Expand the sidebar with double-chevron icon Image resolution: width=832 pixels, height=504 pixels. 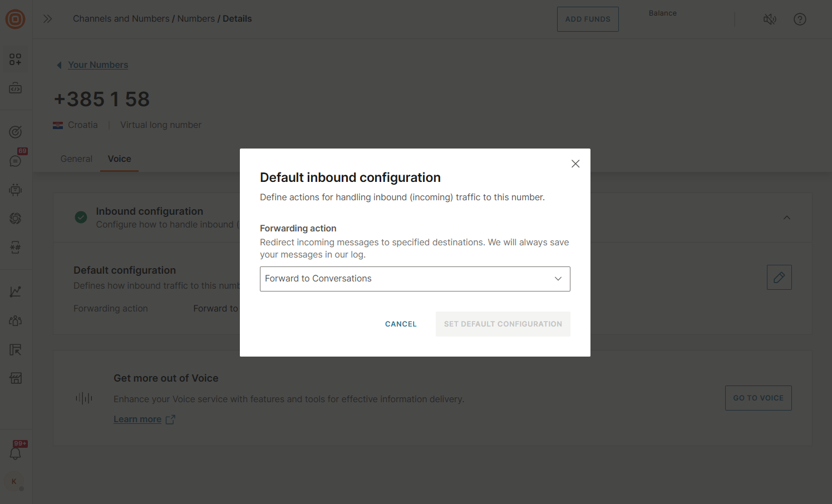pyautogui.click(x=48, y=19)
